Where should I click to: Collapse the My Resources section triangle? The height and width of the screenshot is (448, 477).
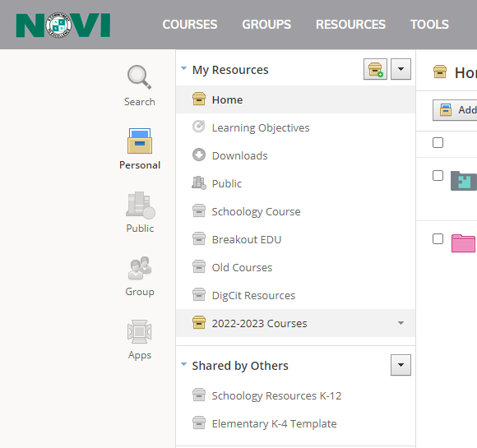coord(183,68)
